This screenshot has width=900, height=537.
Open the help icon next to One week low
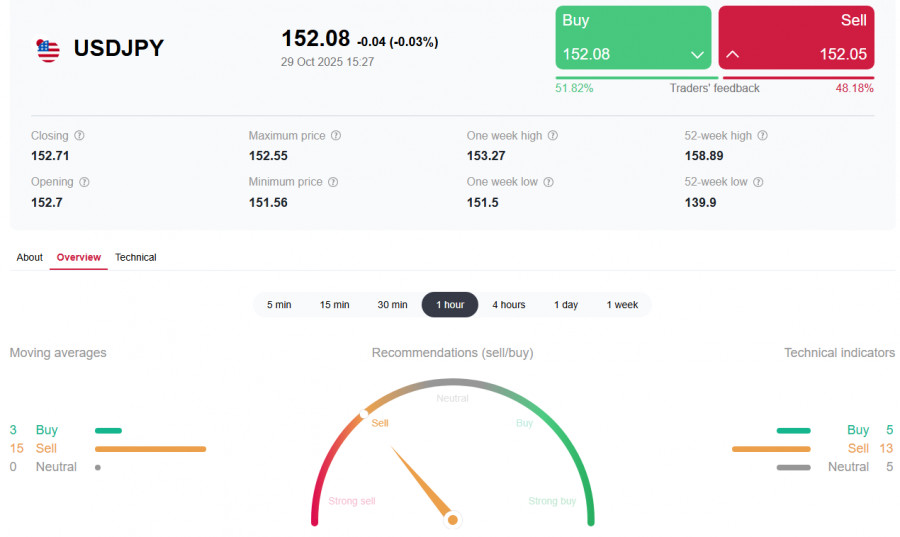point(548,182)
